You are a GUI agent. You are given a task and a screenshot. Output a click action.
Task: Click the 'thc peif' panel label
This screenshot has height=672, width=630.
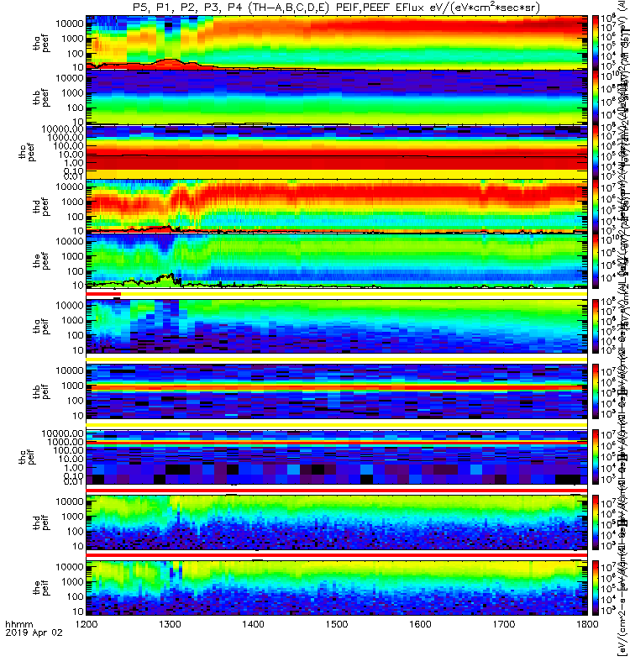click(27, 457)
